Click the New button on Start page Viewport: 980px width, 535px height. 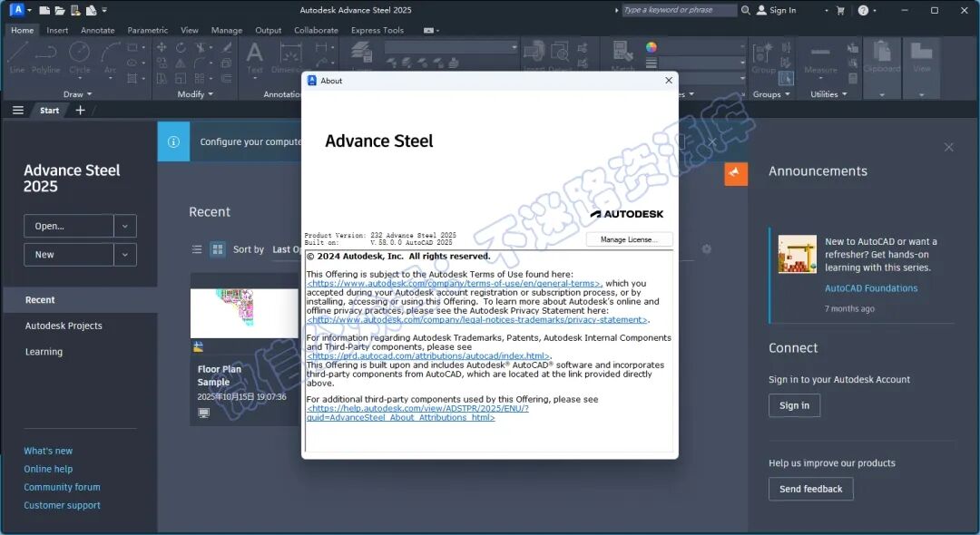(69, 254)
